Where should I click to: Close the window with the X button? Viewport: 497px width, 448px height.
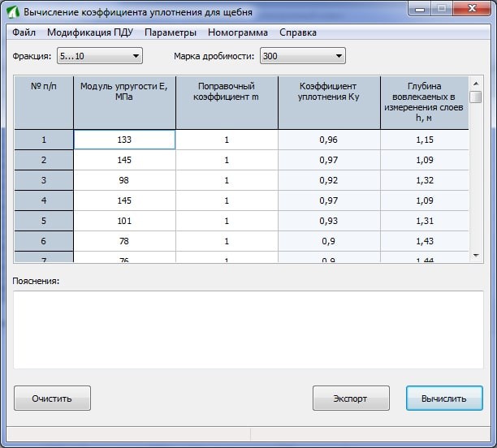472,9
